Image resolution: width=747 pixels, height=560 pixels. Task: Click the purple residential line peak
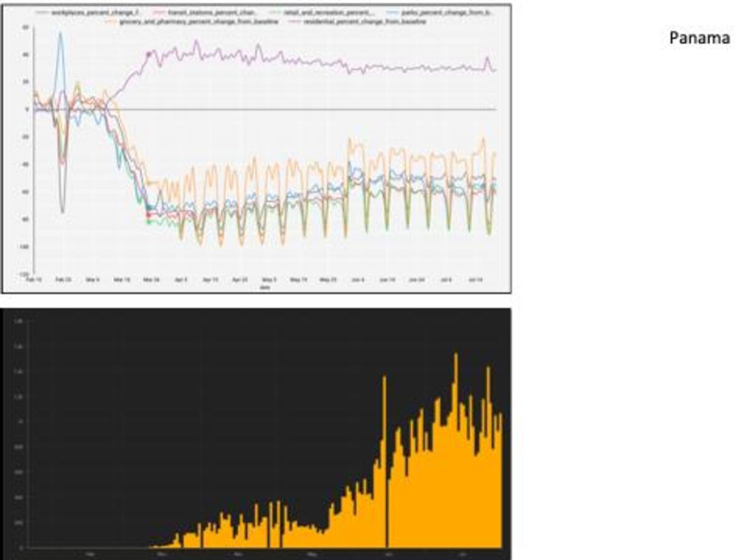point(195,42)
